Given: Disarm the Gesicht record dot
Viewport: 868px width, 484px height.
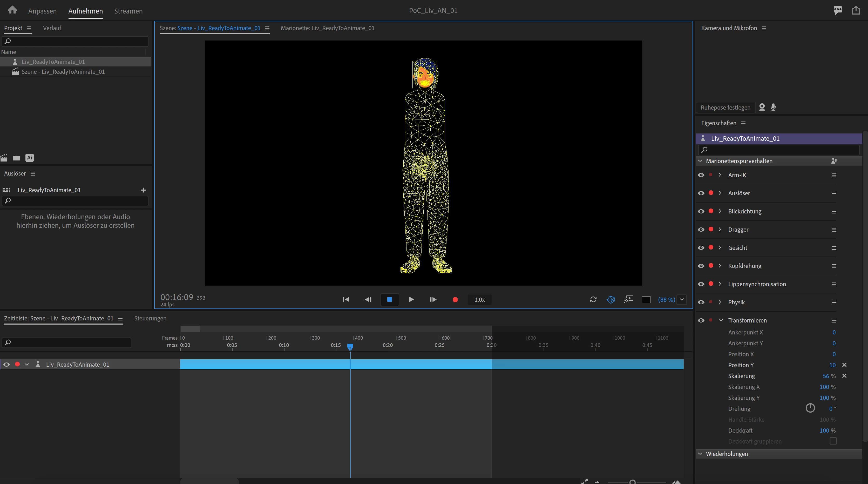Looking at the screenshot, I should [711, 247].
